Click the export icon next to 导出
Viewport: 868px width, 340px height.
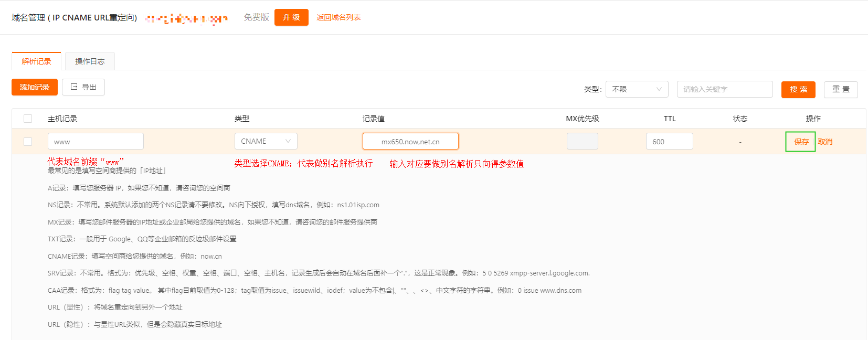[74, 87]
